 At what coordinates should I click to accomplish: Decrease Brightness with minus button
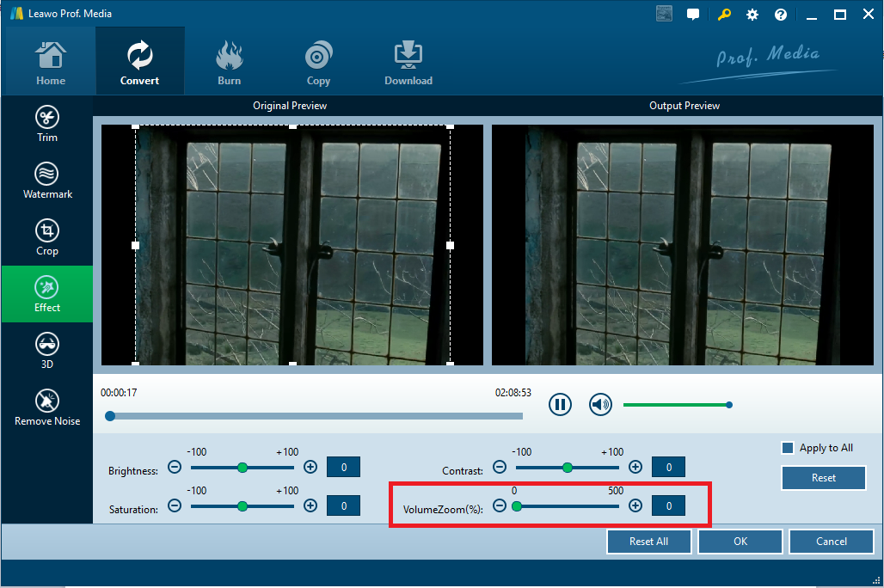(175, 467)
